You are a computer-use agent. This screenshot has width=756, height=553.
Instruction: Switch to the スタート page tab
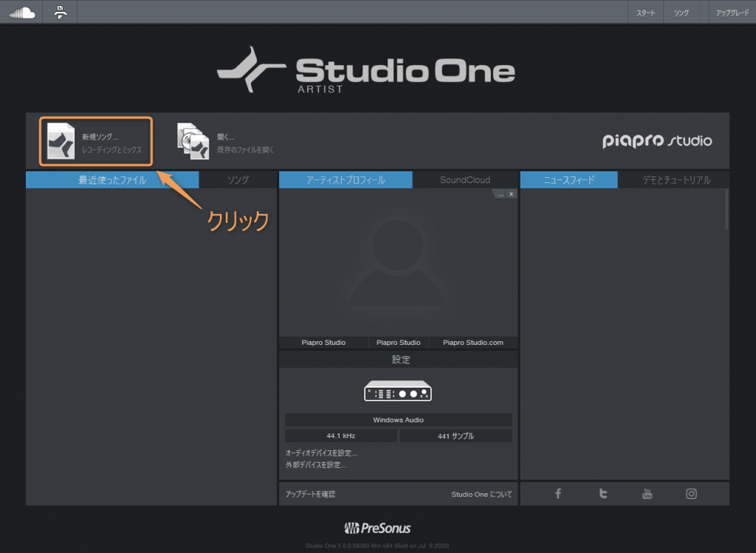(645, 12)
